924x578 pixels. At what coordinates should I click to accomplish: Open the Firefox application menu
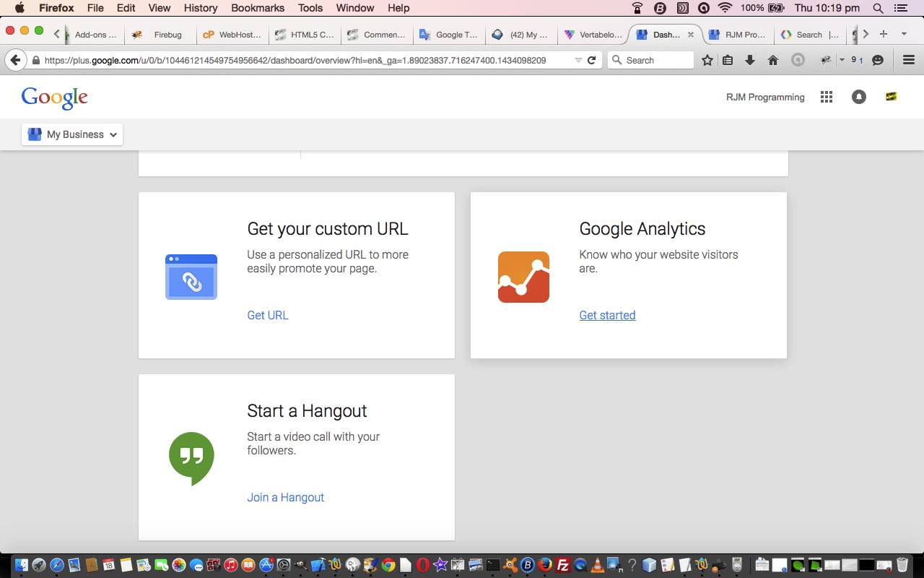[56, 8]
